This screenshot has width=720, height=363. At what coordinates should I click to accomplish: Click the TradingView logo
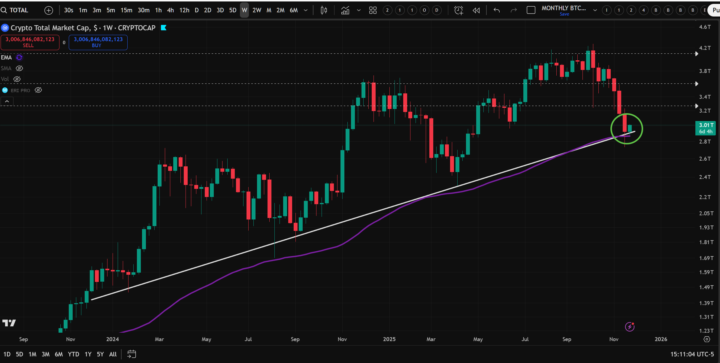tap(9, 323)
